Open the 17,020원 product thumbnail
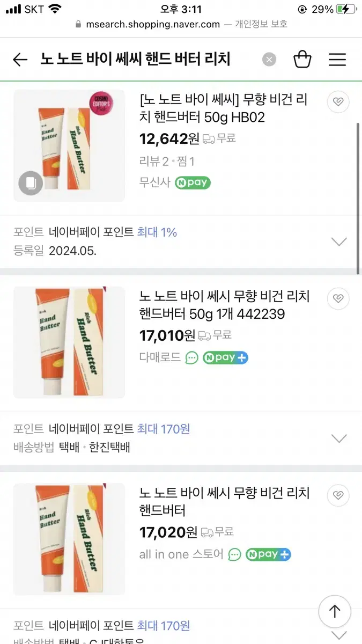This screenshot has width=362, height=644. click(x=69, y=539)
